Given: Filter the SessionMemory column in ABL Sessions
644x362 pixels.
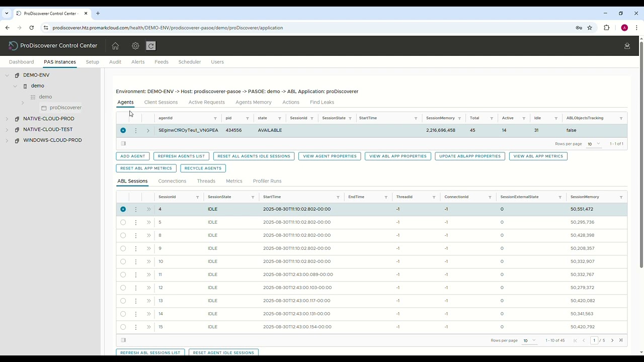Looking at the screenshot, I should 621,197.
